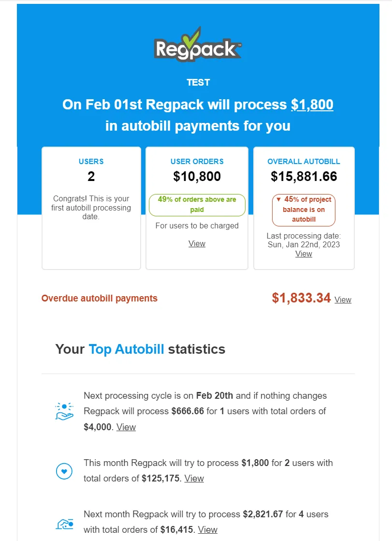Open View link under Overall Autobill
Screen dimensions: 392x541
(304, 254)
